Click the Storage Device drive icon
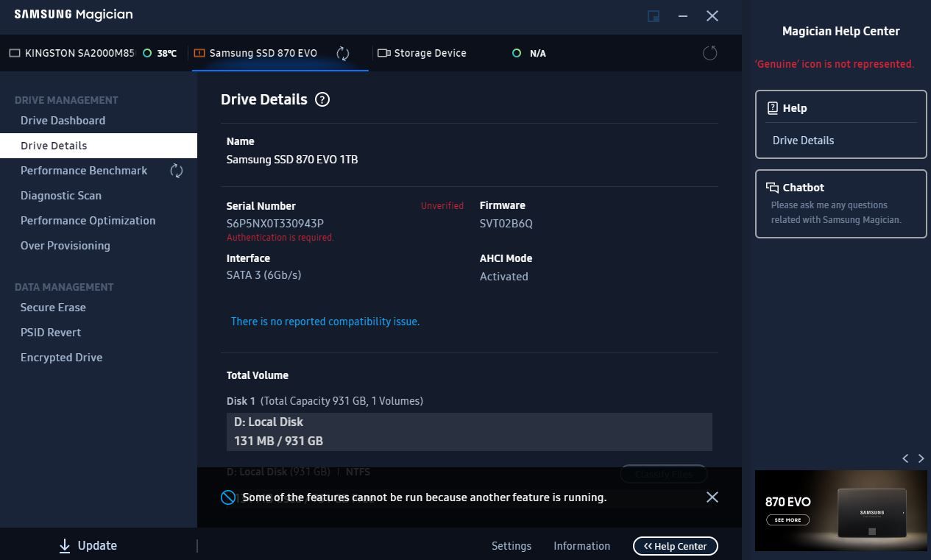Screen dimensions: 931x560 (x=383, y=53)
